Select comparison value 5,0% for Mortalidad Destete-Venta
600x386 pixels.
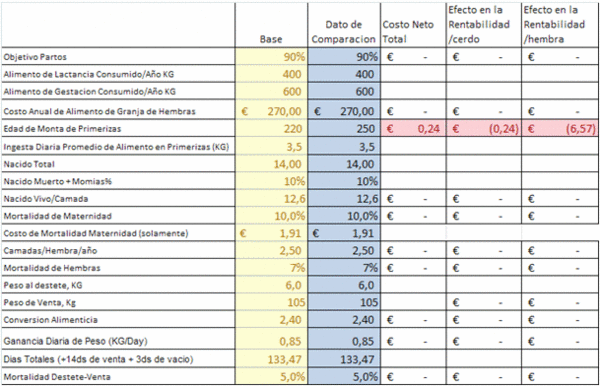click(365, 377)
